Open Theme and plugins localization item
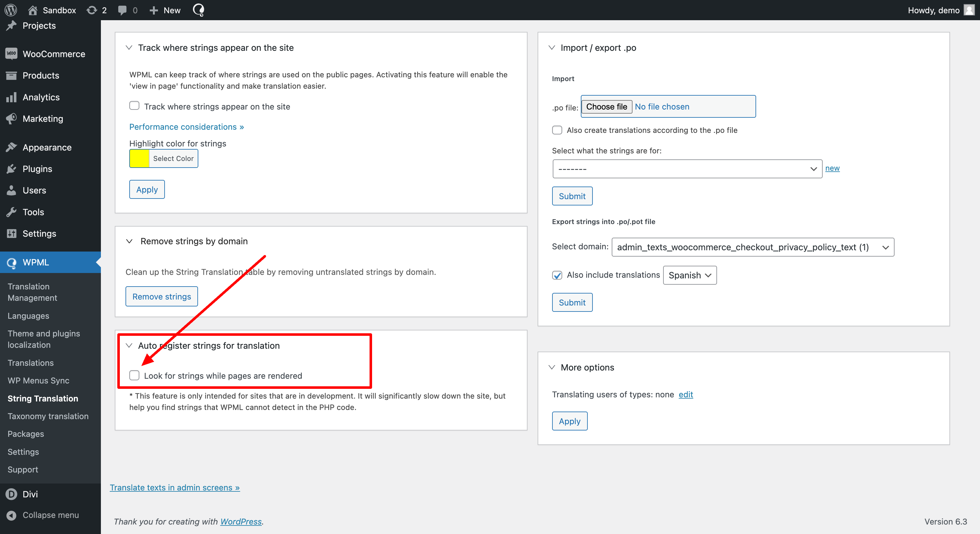980x534 pixels. tap(44, 339)
